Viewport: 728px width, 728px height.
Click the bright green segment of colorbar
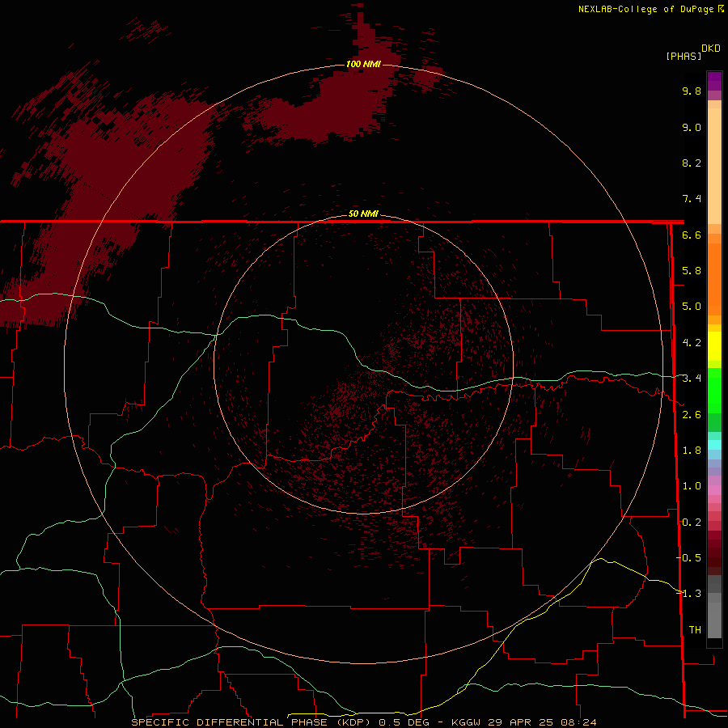pyautogui.click(x=714, y=390)
